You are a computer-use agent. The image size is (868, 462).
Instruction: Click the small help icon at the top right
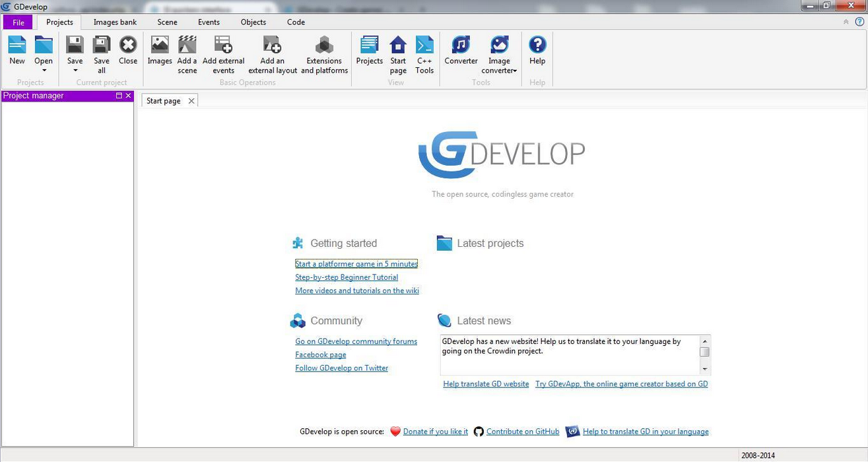click(859, 22)
